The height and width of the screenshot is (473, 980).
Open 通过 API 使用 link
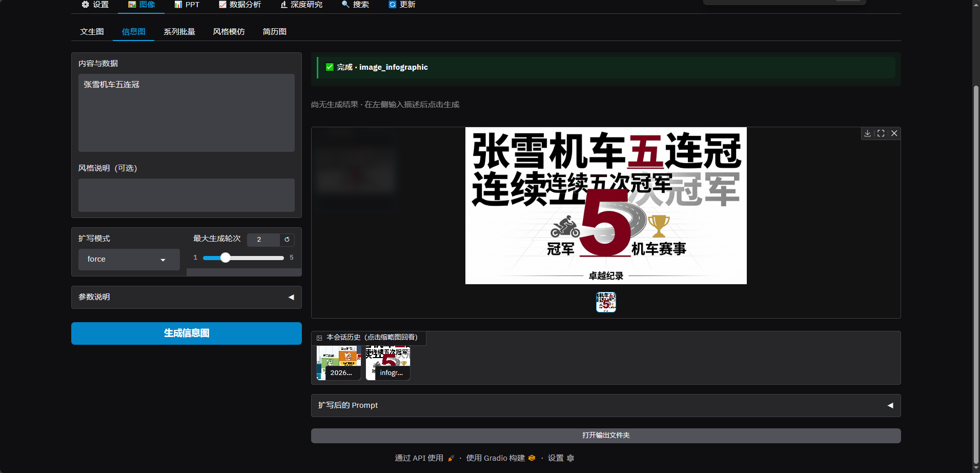[424, 458]
